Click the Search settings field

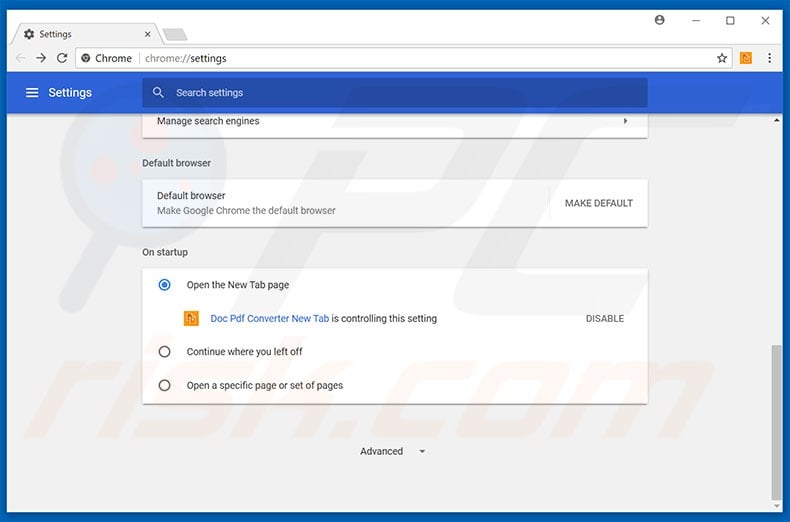pos(394,93)
